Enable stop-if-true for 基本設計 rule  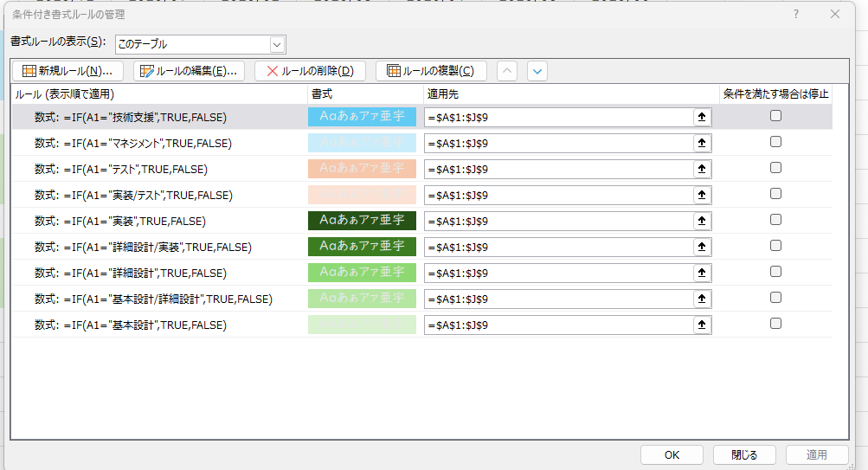775,324
